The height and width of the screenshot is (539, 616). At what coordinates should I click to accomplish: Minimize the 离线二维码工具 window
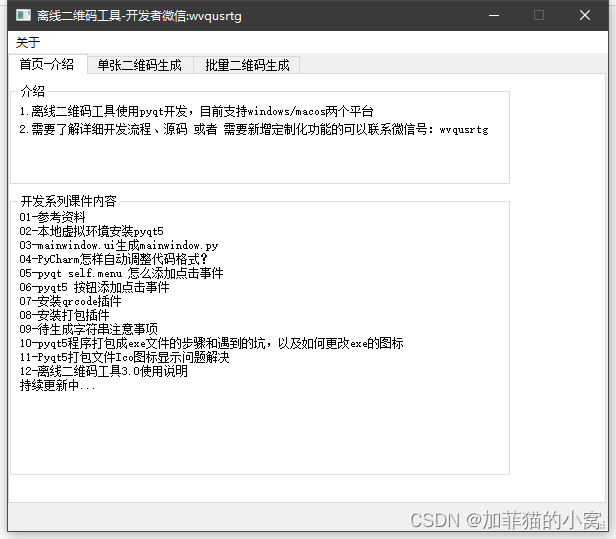(x=494, y=16)
